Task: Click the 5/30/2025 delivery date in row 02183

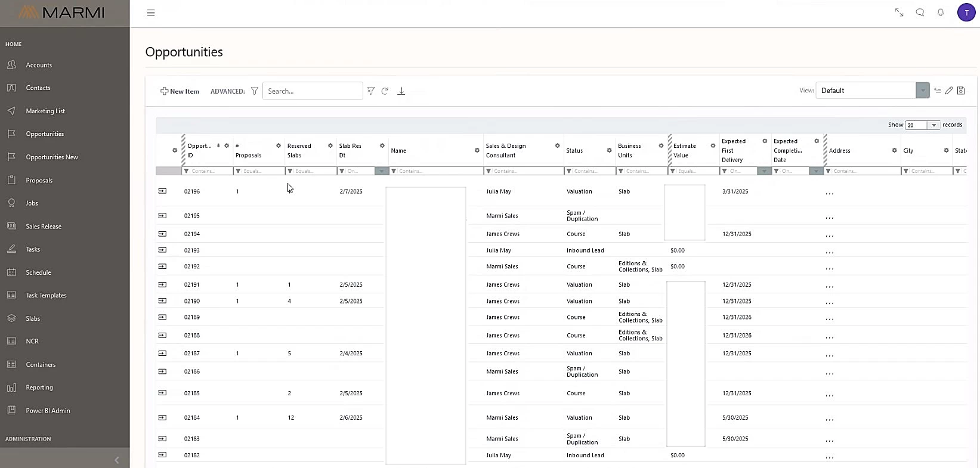Action: point(735,439)
